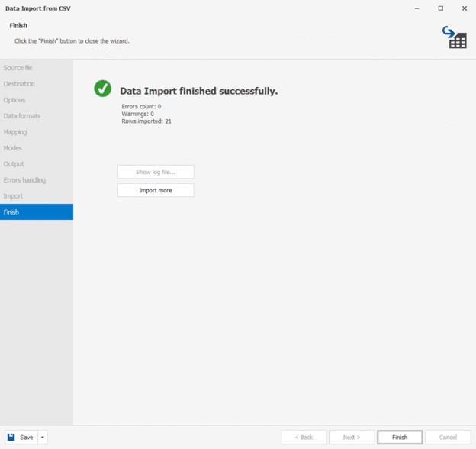Click the green success checkmark icon
476x449 pixels.
(103, 89)
